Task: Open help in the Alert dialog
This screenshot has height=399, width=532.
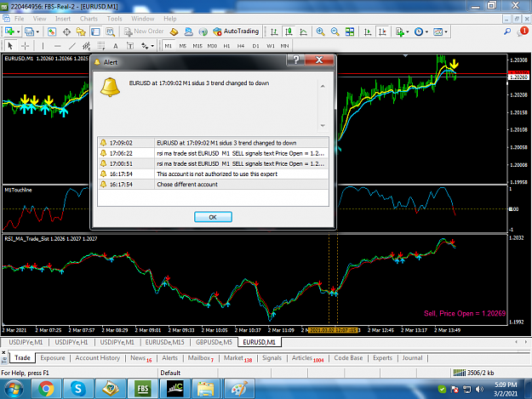Action: tap(296, 60)
